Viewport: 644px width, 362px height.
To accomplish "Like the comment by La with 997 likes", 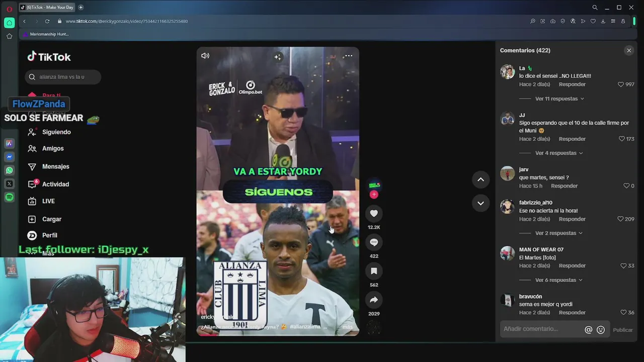I will (621, 84).
